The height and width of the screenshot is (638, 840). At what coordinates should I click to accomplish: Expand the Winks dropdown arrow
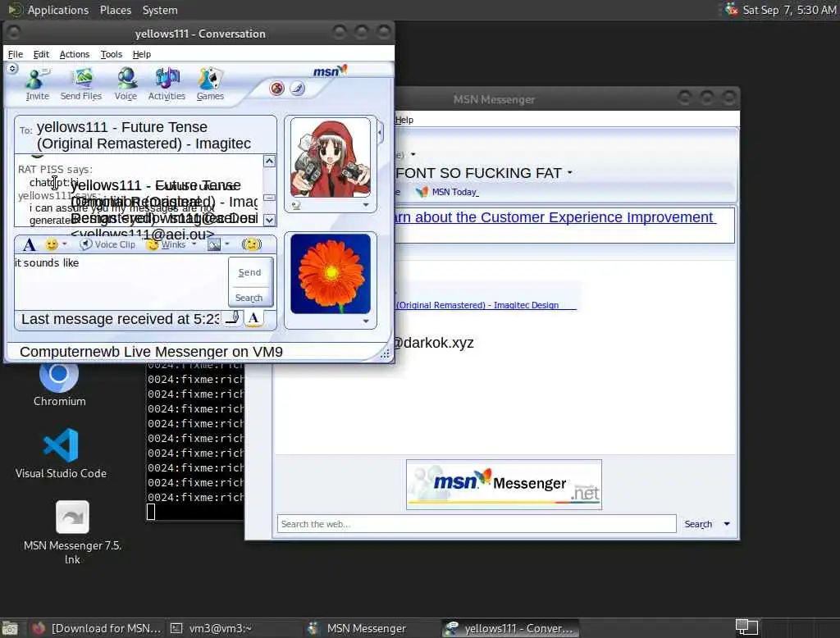[x=194, y=244]
